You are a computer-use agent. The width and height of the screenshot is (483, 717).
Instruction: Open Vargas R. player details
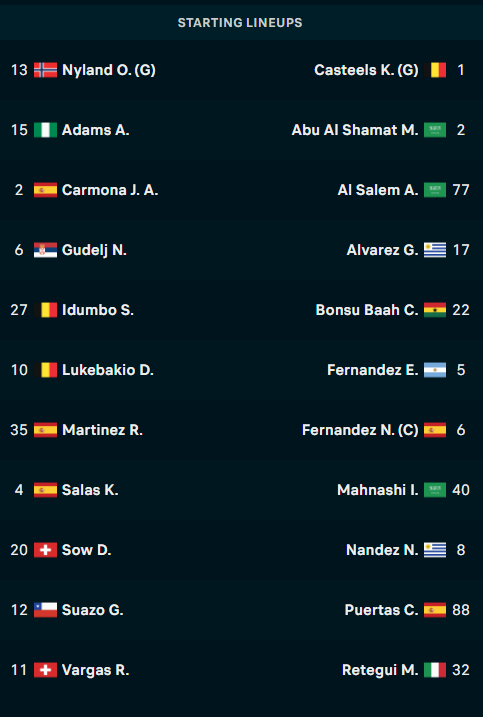point(95,670)
